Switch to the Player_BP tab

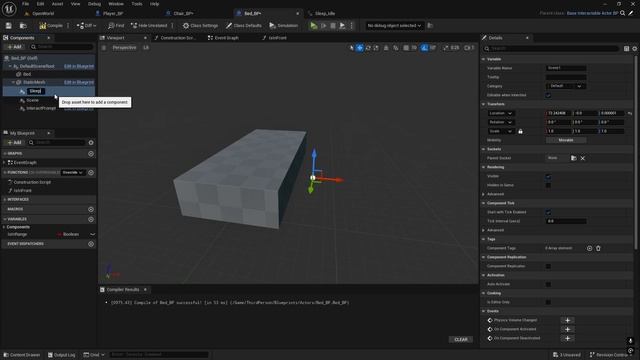coord(113,13)
